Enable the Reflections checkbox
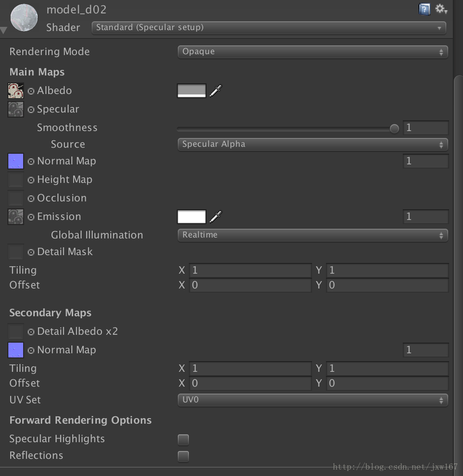Screen dimensions: 463x476 (x=183, y=456)
